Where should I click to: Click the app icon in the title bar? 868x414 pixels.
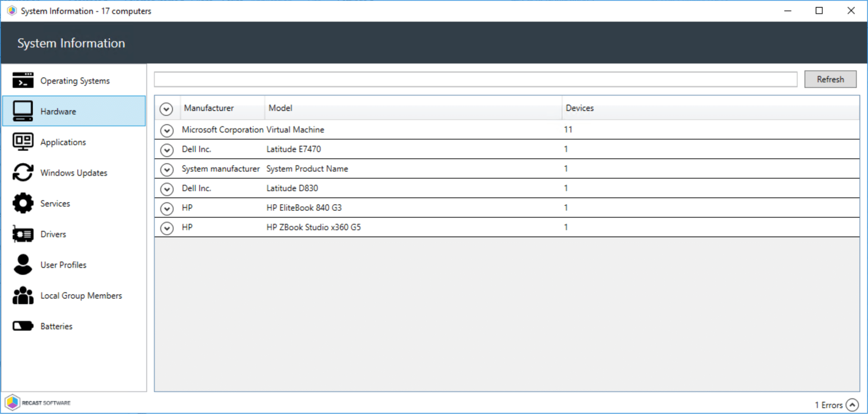(11, 11)
